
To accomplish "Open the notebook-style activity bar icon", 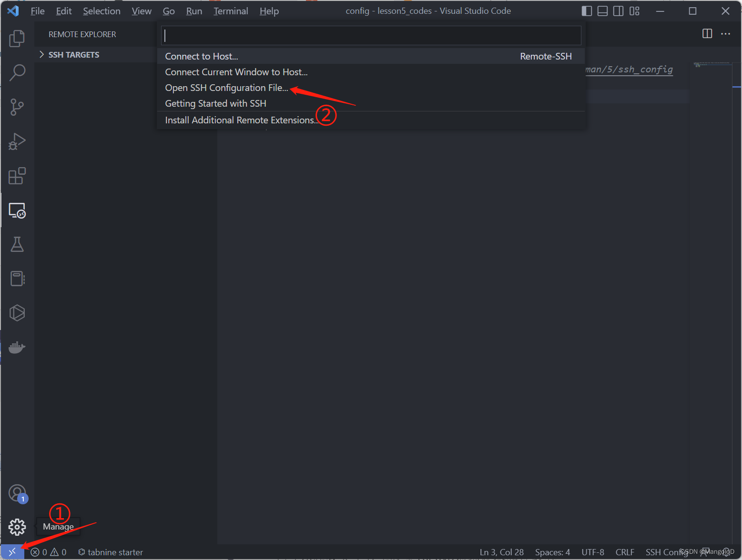I will point(17,279).
